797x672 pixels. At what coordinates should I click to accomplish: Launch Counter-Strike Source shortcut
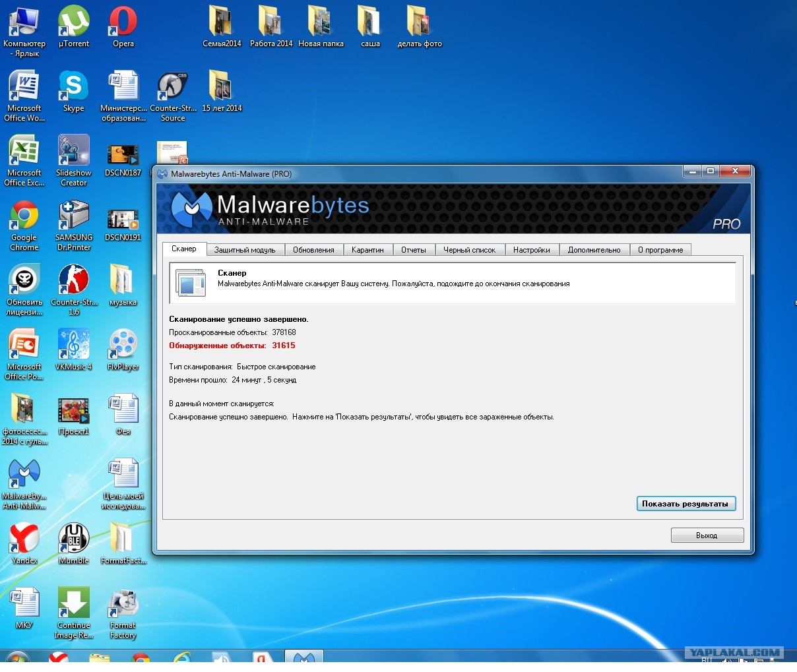pyautogui.click(x=173, y=96)
